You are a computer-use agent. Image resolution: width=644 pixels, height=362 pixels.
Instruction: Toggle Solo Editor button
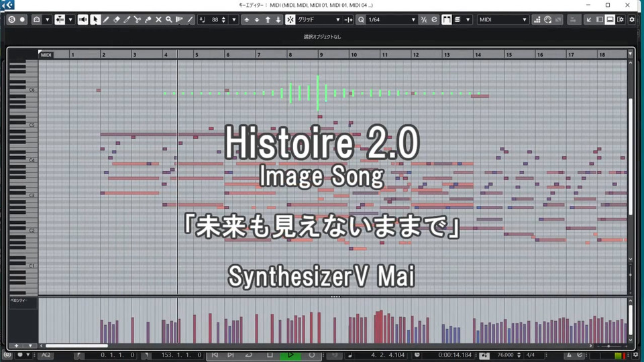11,19
